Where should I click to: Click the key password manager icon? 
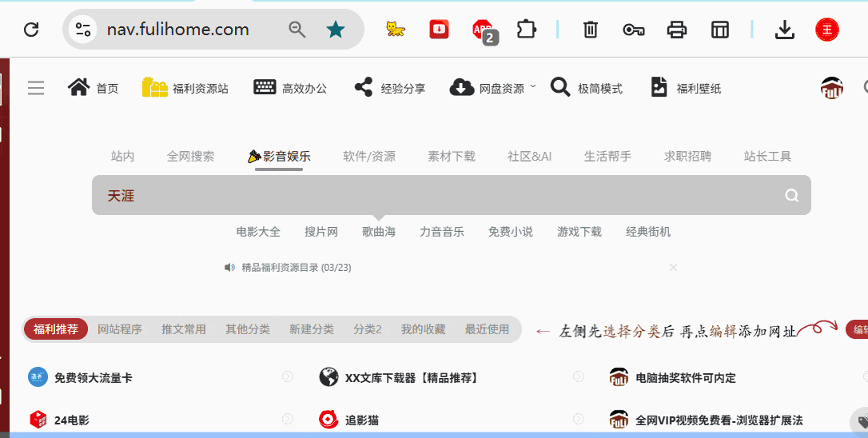pyautogui.click(x=634, y=30)
